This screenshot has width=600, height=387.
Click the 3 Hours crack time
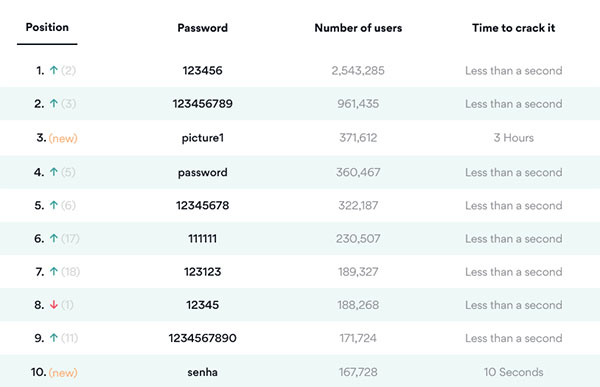[x=514, y=138]
